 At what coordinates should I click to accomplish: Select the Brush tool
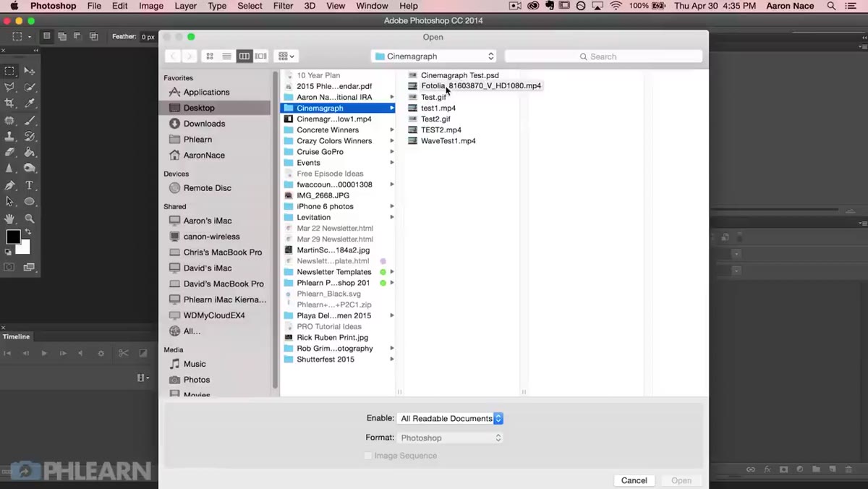pyautogui.click(x=30, y=120)
